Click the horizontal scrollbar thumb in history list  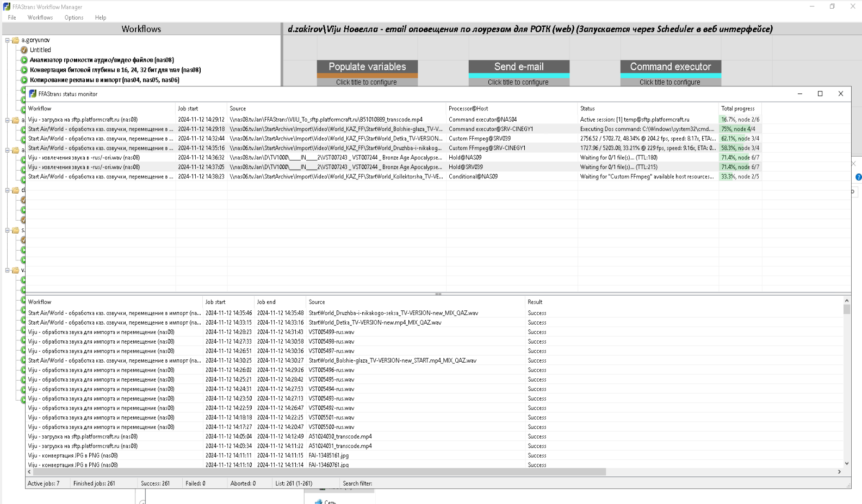[319, 472]
